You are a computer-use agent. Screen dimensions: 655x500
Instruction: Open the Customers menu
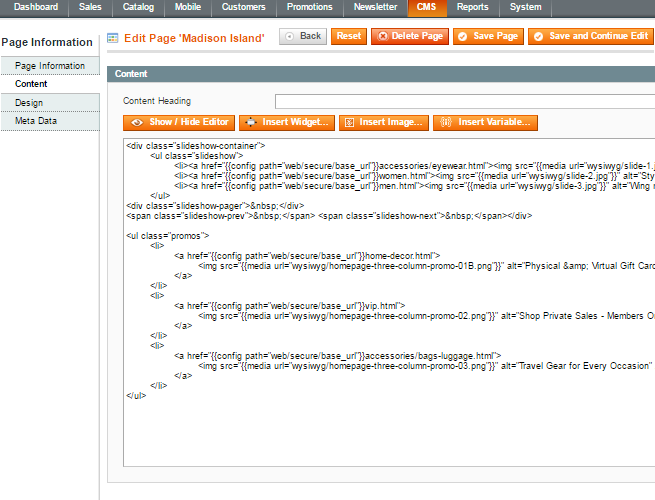pos(244,7)
